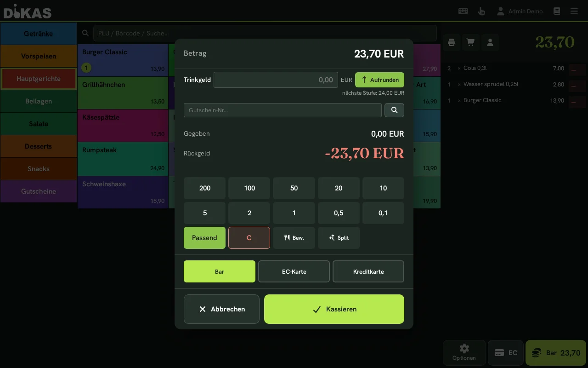The image size is (588, 368).
Task: Open the Split payment option
Action: point(339,238)
